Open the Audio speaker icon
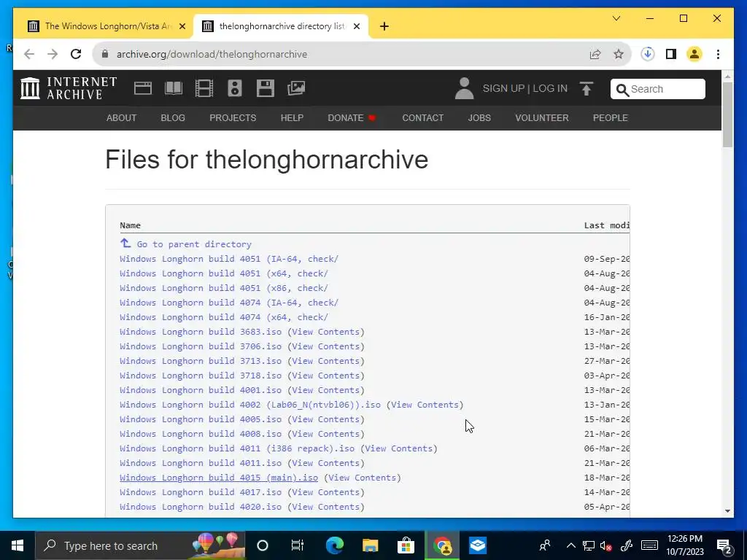747x560 pixels. [235, 88]
